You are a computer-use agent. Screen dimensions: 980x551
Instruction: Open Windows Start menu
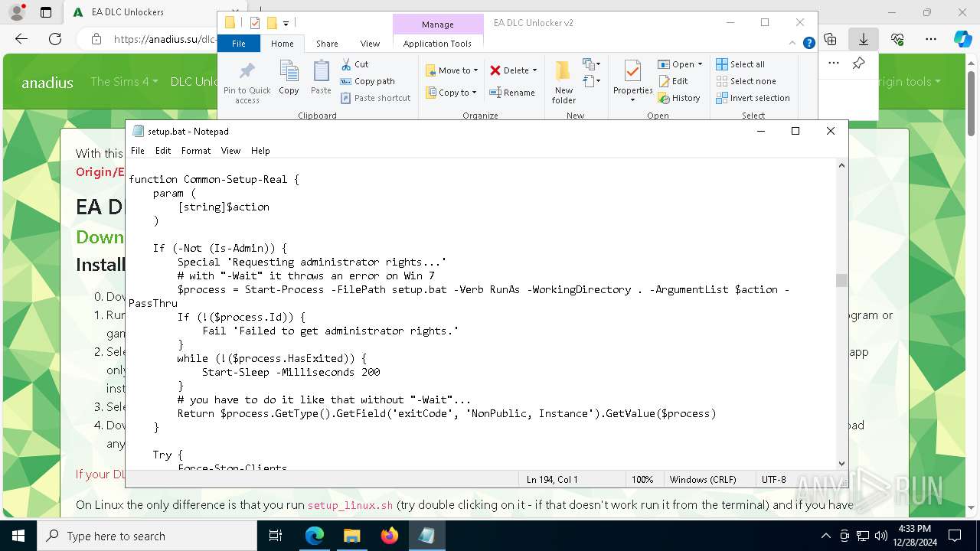(x=18, y=536)
